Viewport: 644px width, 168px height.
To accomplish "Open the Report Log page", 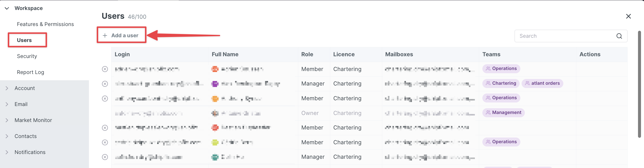I will click(30, 72).
